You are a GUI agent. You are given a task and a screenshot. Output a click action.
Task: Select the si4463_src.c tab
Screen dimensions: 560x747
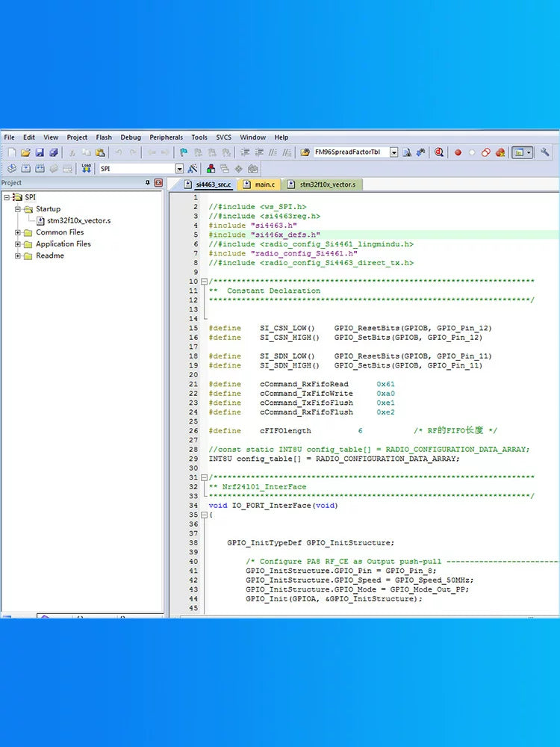(208, 185)
